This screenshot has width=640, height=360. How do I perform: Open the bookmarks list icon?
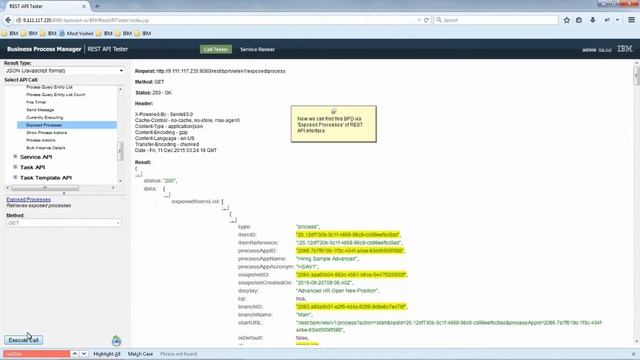[x=579, y=20]
